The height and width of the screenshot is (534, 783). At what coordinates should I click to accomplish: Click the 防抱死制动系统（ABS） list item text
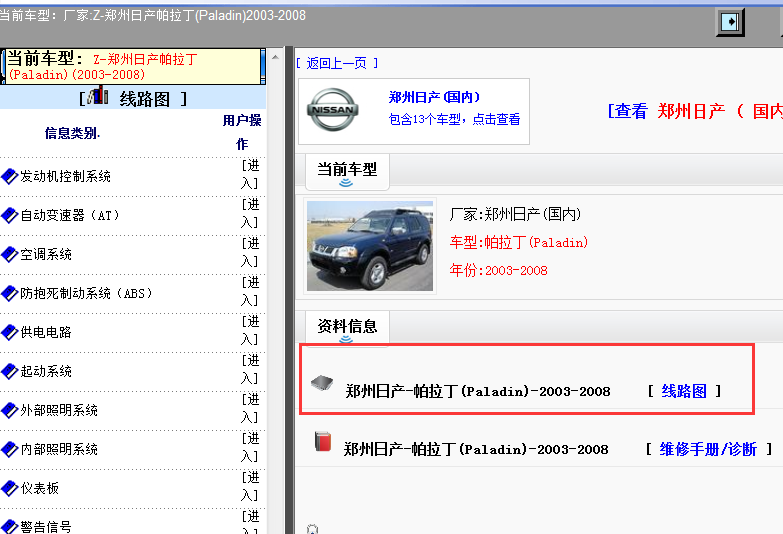(x=86, y=293)
